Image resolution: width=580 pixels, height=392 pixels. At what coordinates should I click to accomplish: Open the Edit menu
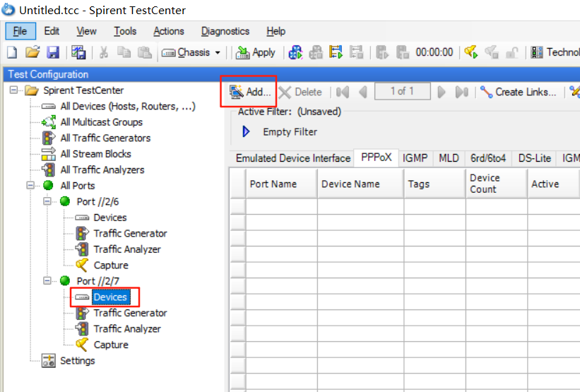52,31
